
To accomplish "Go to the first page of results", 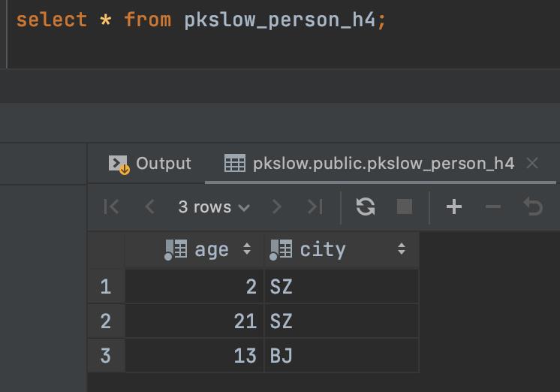I will (111, 207).
